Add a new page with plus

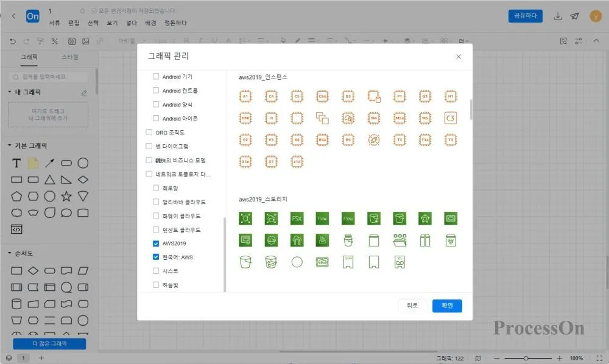[41, 358]
